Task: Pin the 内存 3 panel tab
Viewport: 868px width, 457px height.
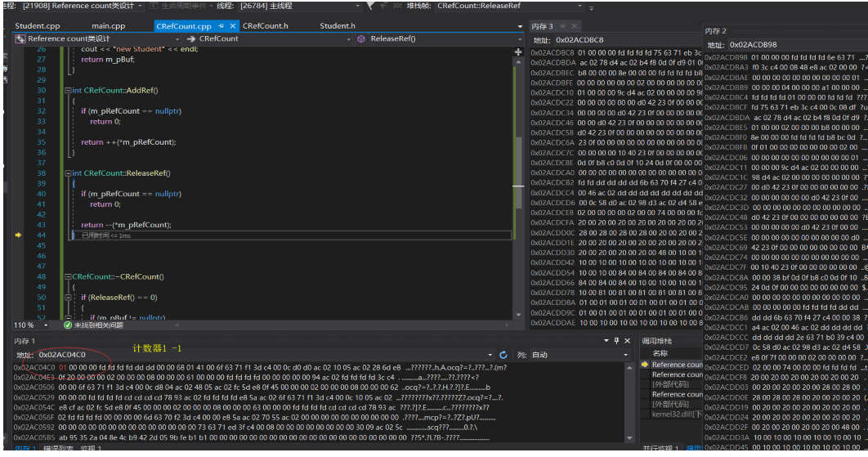Action: click(x=562, y=26)
